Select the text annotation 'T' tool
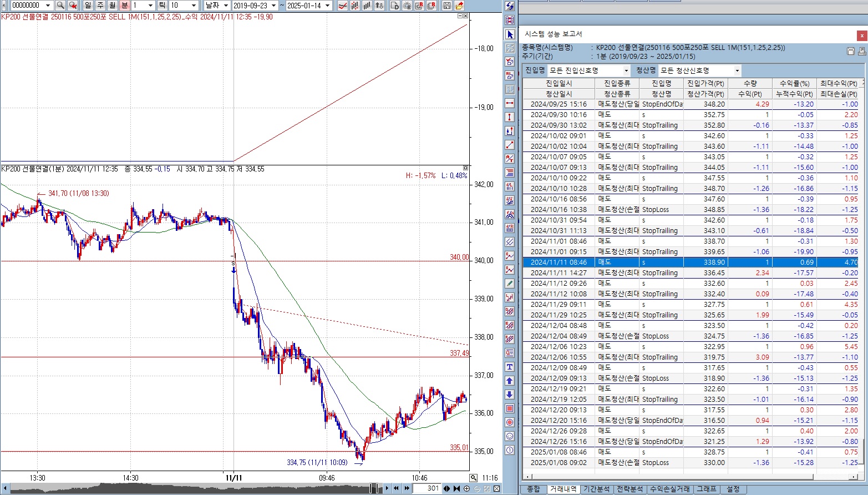The height and width of the screenshot is (495, 868). [x=510, y=367]
